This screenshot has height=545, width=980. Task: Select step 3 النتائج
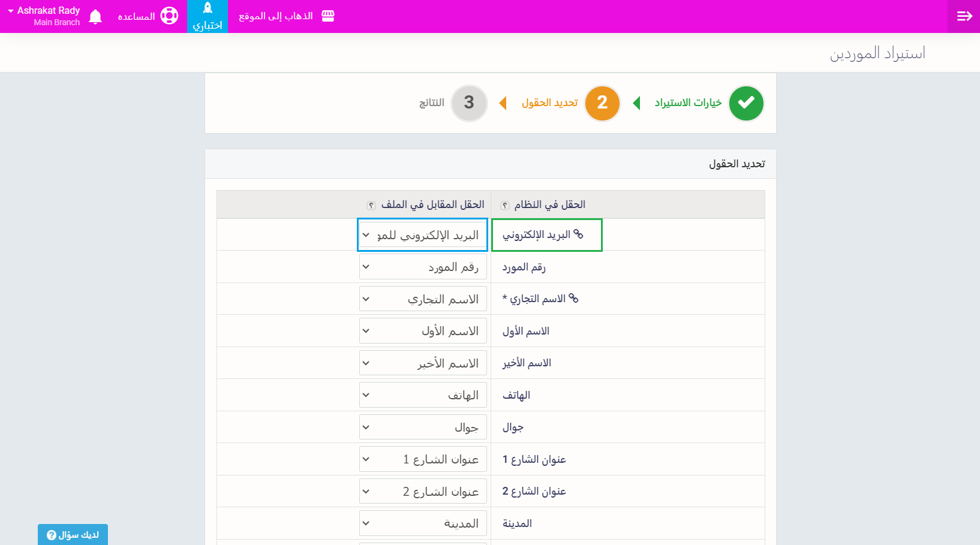468,103
